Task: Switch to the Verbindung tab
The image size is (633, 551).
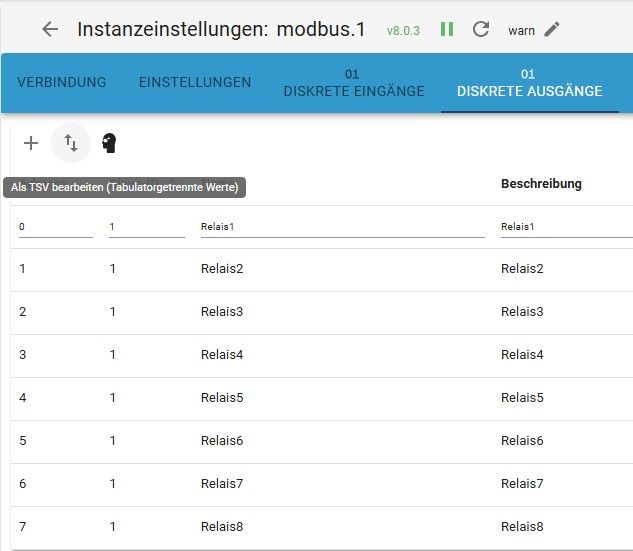Action: pyautogui.click(x=61, y=82)
